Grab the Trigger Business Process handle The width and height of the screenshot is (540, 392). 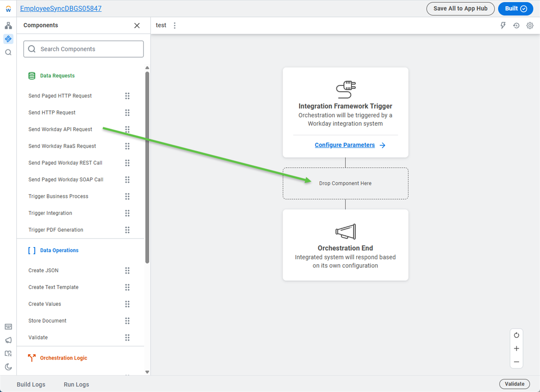127,196
